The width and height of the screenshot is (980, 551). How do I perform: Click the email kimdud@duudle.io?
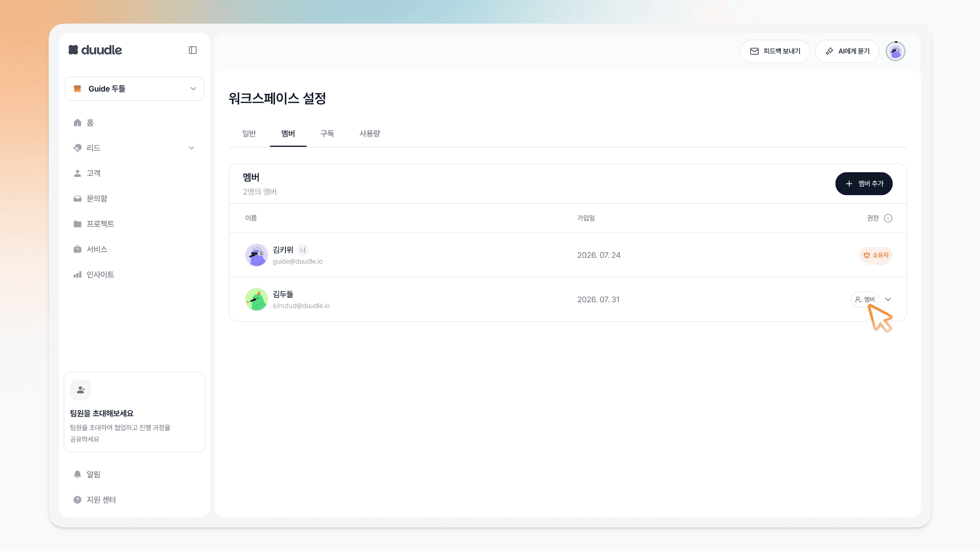pyautogui.click(x=301, y=306)
